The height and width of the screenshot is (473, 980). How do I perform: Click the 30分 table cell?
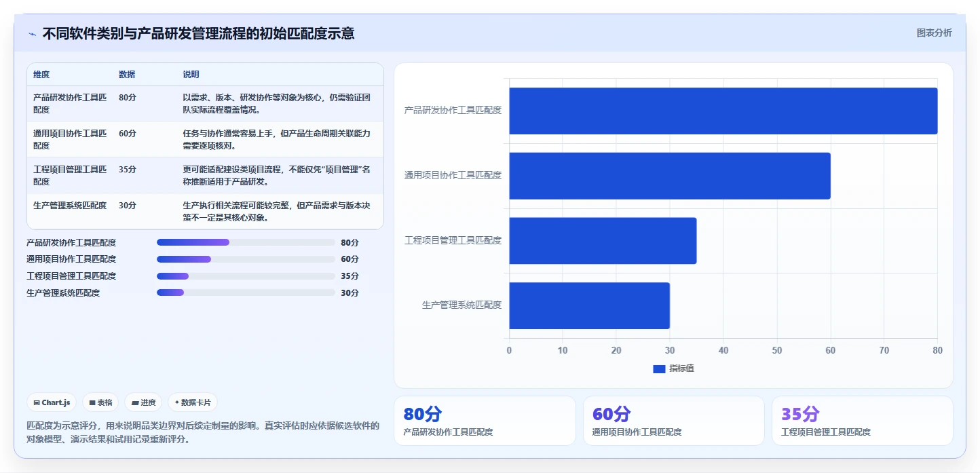(128, 206)
